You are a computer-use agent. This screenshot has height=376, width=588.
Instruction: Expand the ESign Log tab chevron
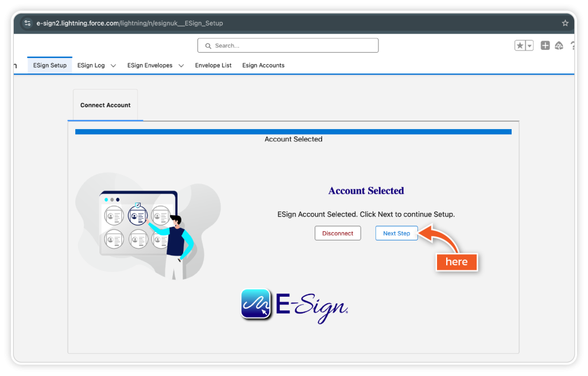(x=113, y=66)
